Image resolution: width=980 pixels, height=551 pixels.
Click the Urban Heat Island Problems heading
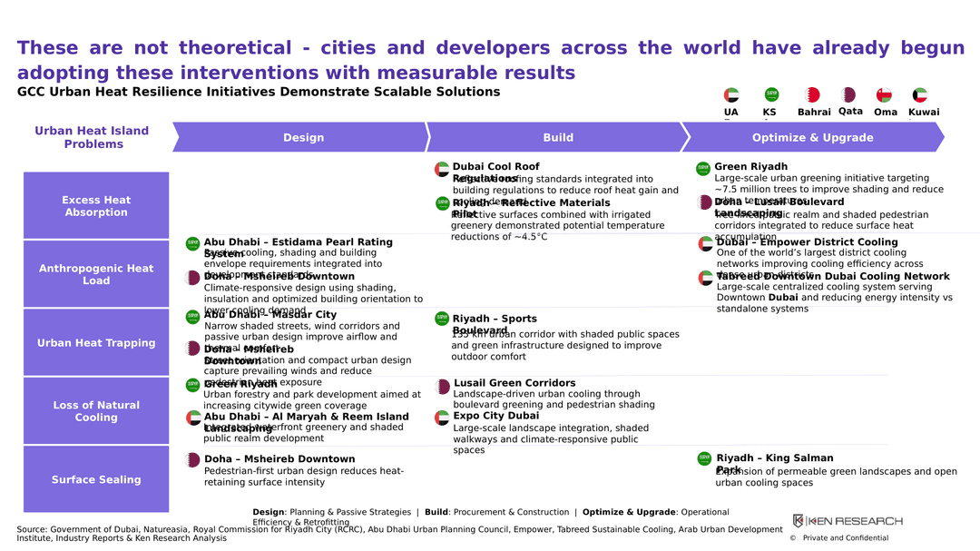point(92,137)
